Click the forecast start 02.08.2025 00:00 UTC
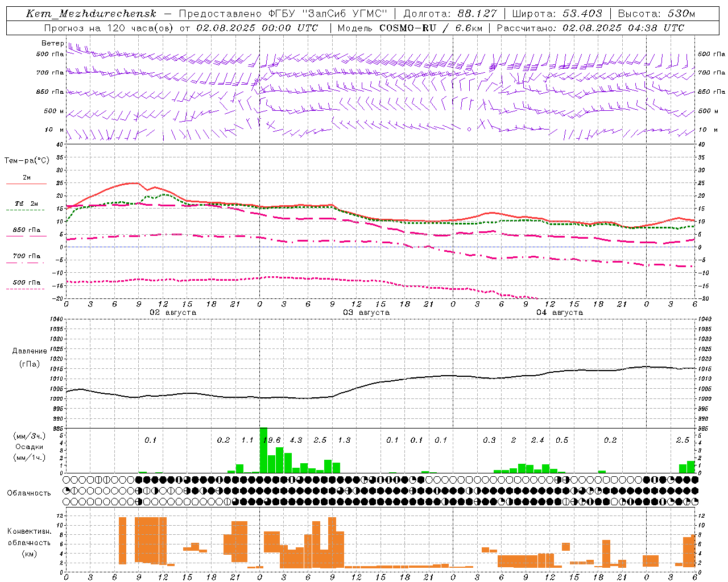Screen dimensions: 728x582 pyautogui.click(x=257, y=28)
